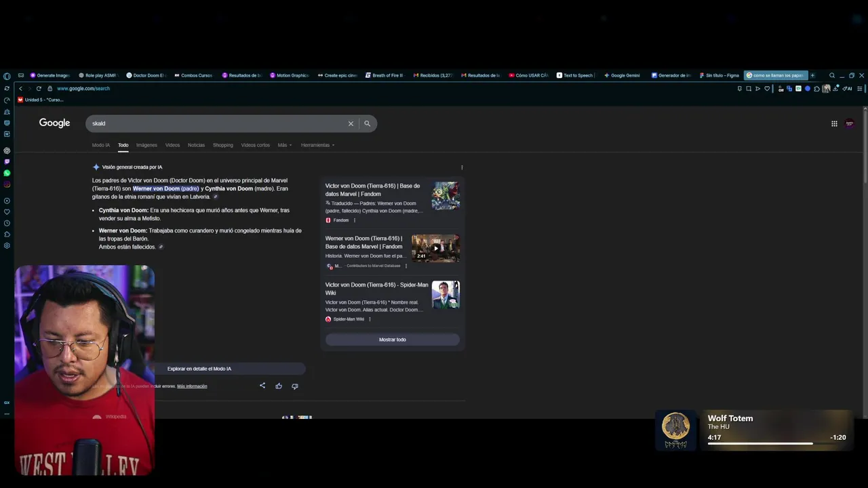The height and width of the screenshot is (488, 868).
Task: Switch to Google Gemini tab
Action: (x=622, y=75)
